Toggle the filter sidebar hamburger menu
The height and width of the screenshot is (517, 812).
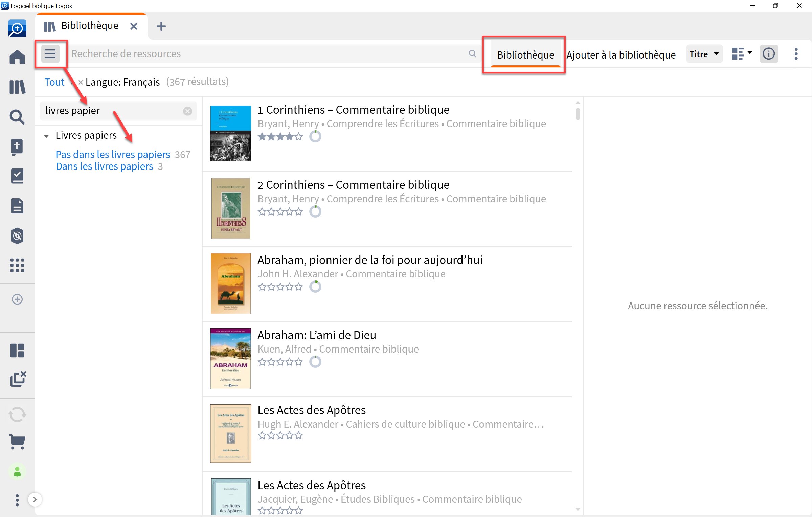(x=50, y=54)
